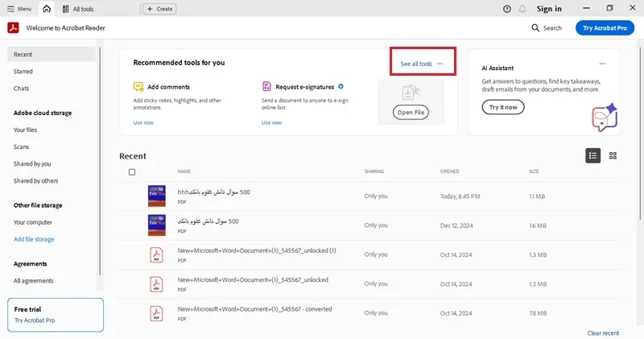Click the Add comments icon
This screenshot has height=339, width=644.
click(138, 87)
